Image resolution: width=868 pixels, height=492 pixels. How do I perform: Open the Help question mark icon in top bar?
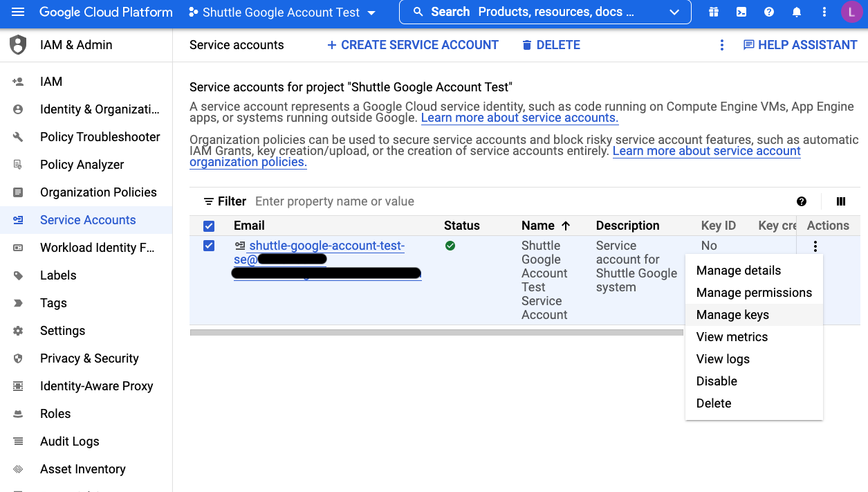[769, 12]
